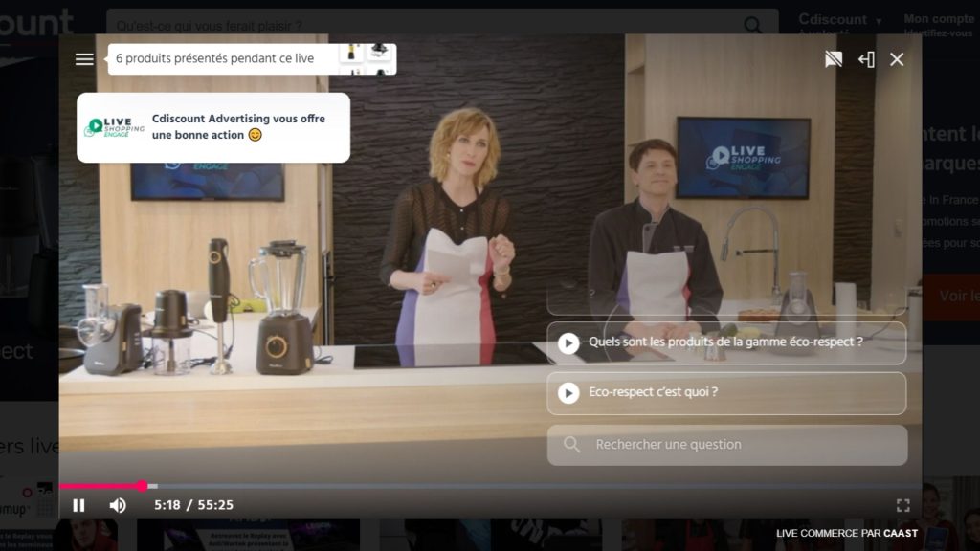The width and height of the screenshot is (980, 551).
Task: Click the Cdiscount site search magnifier icon
Action: [754, 26]
